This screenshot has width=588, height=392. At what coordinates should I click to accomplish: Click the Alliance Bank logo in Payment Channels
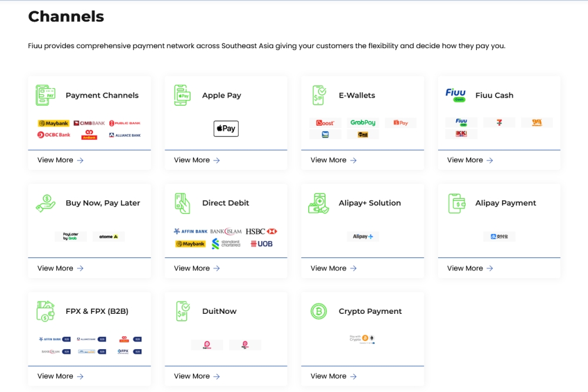[125, 135]
